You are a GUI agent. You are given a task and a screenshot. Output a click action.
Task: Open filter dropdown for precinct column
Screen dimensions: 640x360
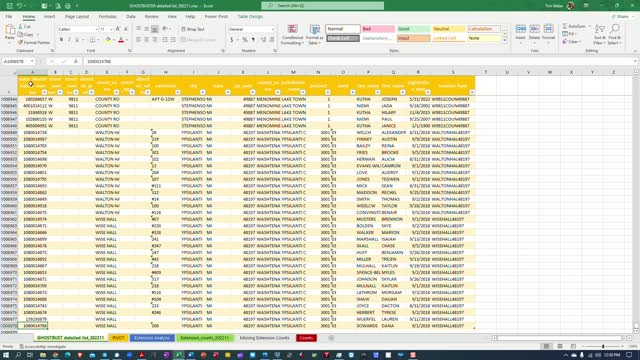[x=327, y=92]
